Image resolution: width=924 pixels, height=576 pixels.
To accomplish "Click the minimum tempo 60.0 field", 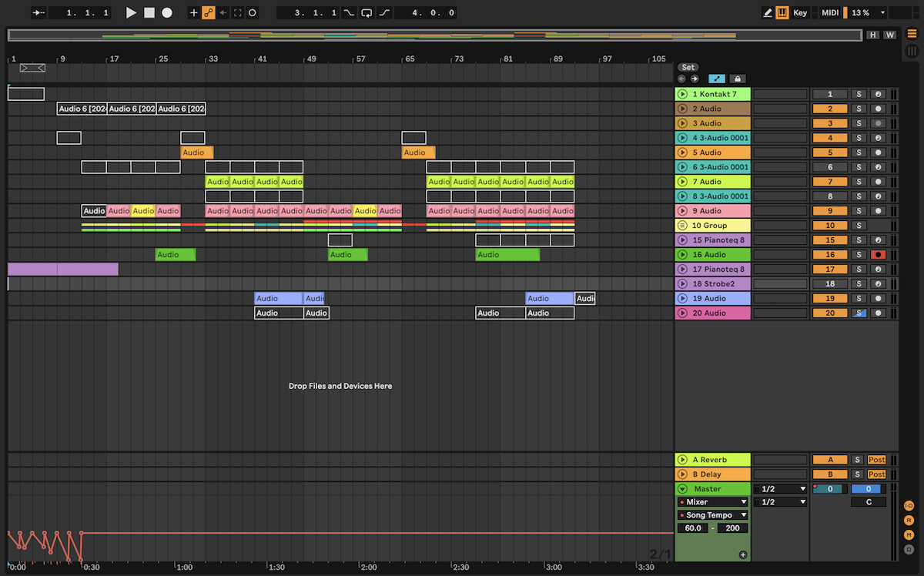I will [x=693, y=528].
